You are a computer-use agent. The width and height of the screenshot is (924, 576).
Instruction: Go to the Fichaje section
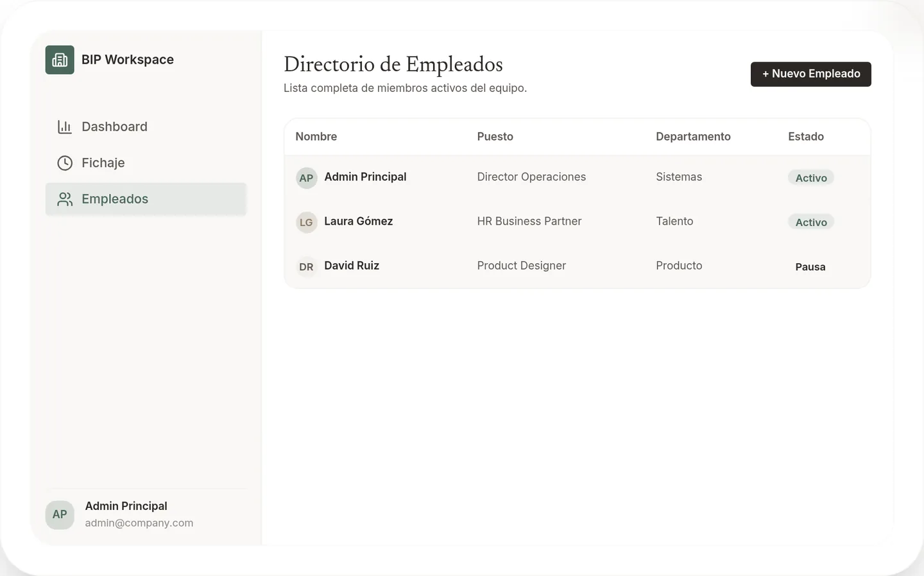[146, 163]
